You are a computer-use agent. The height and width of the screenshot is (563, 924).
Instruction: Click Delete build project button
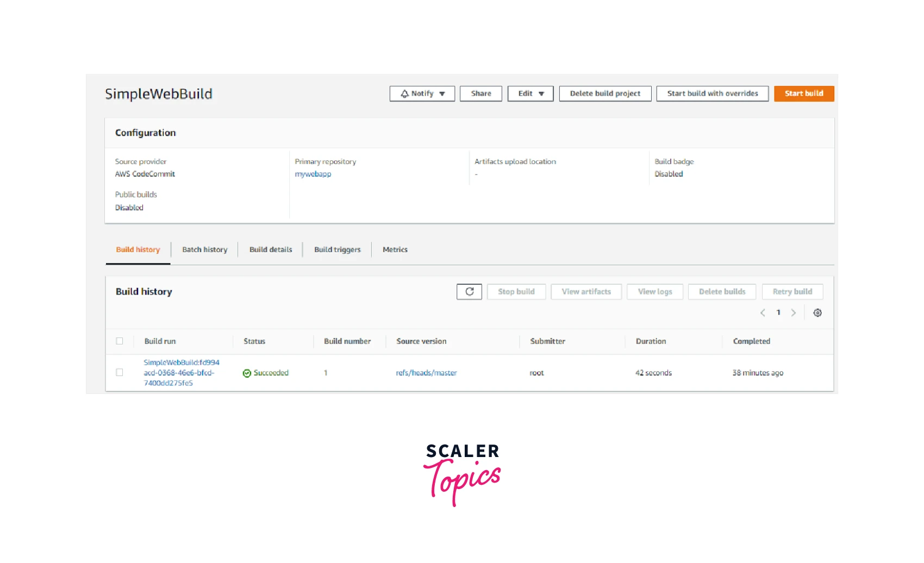[605, 93]
